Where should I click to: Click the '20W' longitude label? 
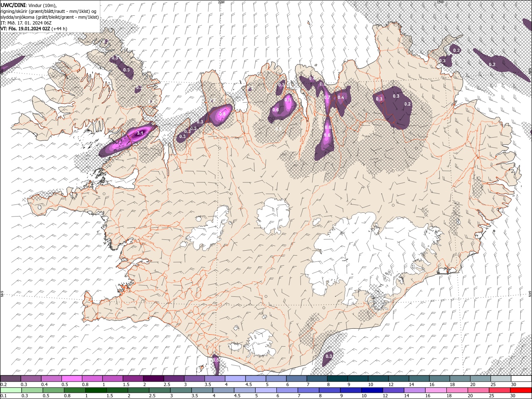(221, 2)
